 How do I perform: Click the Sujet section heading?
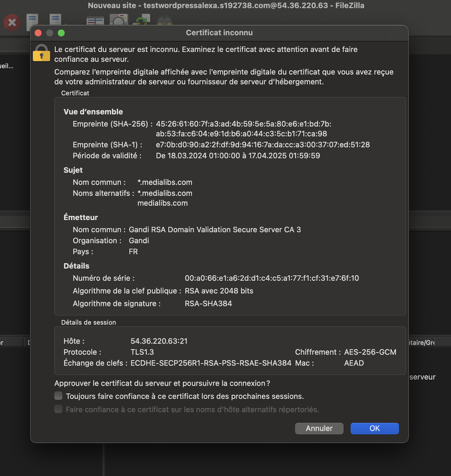(73, 170)
